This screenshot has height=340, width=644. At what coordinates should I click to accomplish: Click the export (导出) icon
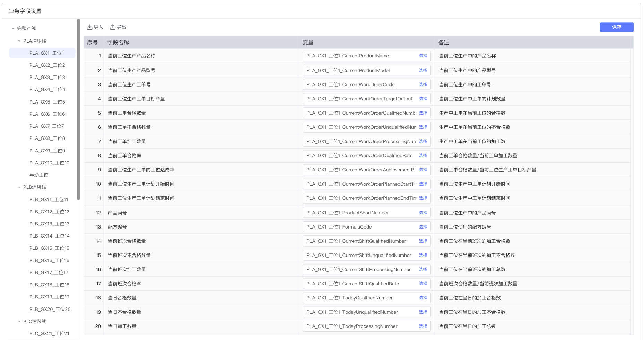tap(113, 27)
